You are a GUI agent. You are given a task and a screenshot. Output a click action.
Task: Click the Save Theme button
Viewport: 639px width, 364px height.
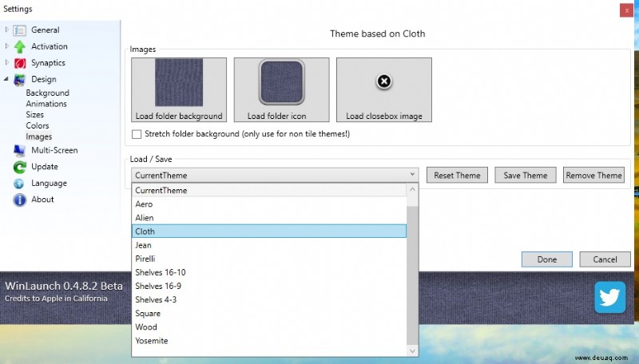tap(526, 175)
